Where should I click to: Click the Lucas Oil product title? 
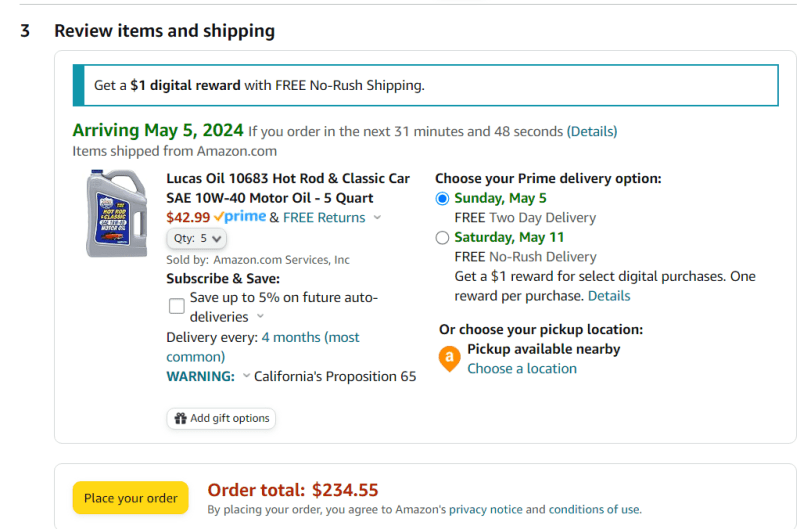[x=288, y=188]
